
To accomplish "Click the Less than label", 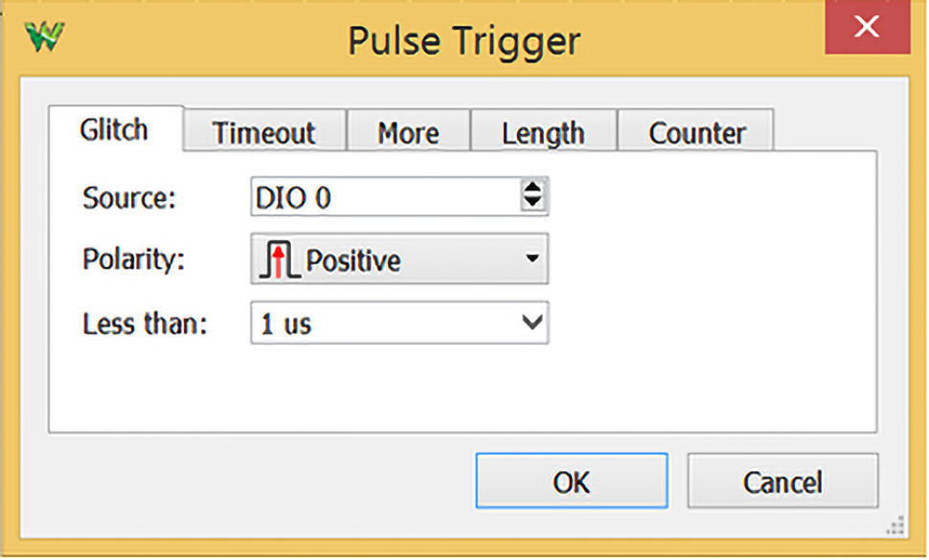I will (x=146, y=324).
